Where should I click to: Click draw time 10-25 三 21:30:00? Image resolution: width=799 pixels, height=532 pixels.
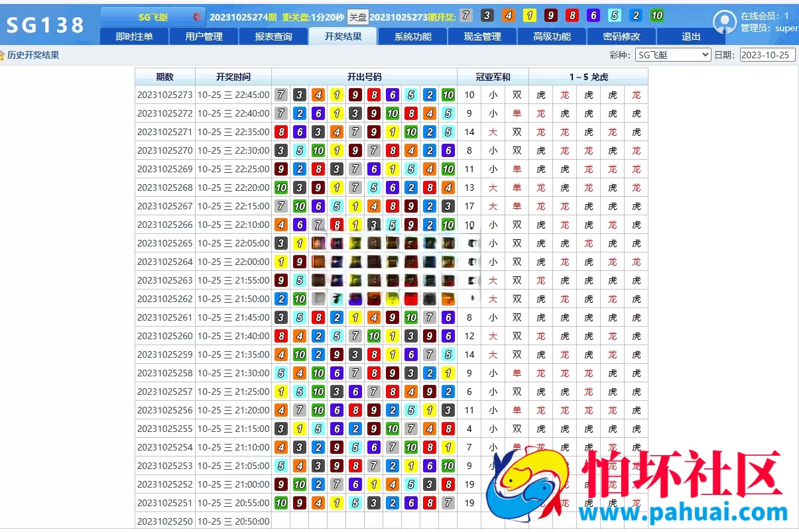(233, 373)
